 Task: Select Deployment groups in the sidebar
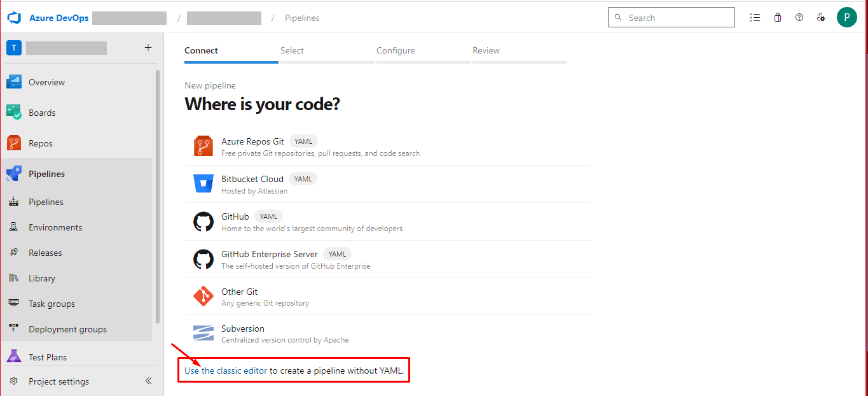pyautogui.click(x=67, y=329)
